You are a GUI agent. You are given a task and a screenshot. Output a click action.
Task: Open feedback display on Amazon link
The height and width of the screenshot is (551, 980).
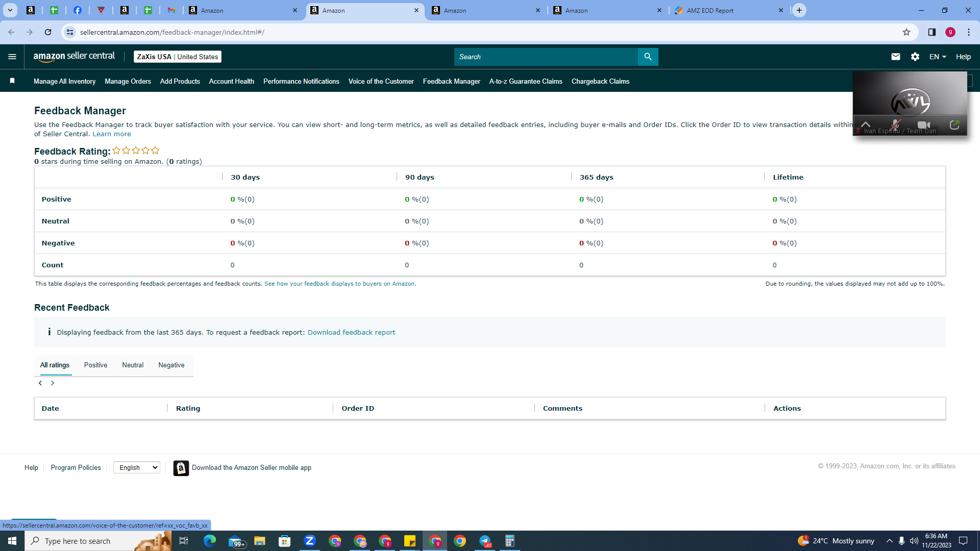coord(340,284)
